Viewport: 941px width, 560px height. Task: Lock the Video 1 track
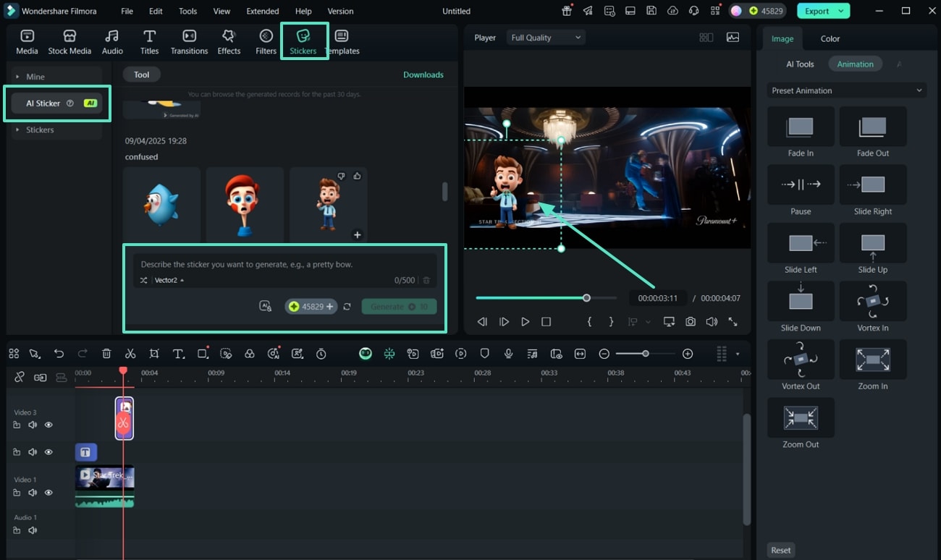point(17,492)
